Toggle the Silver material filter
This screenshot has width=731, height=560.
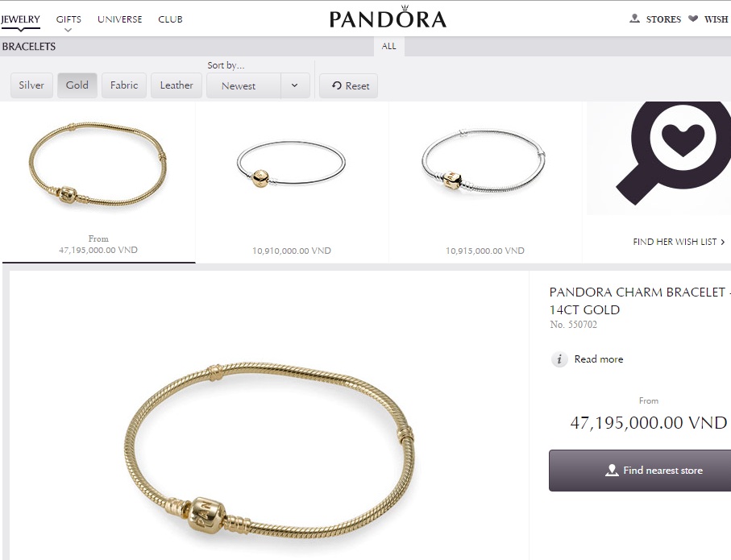click(x=31, y=85)
